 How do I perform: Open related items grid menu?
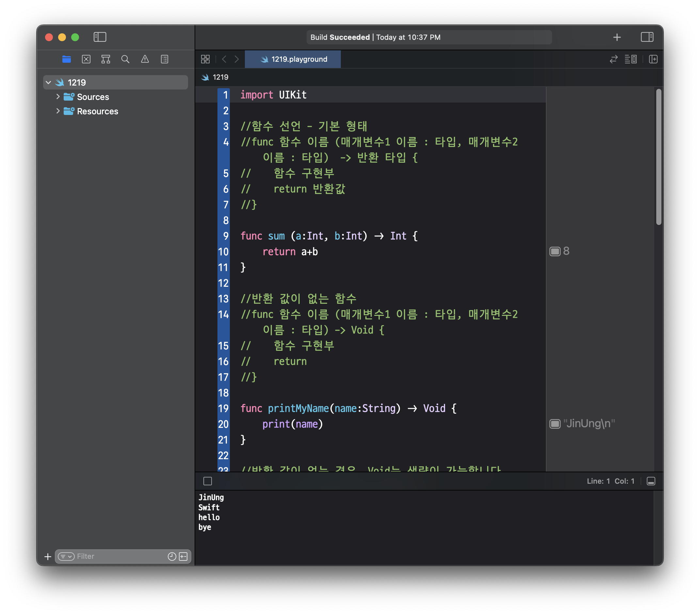[205, 59]
